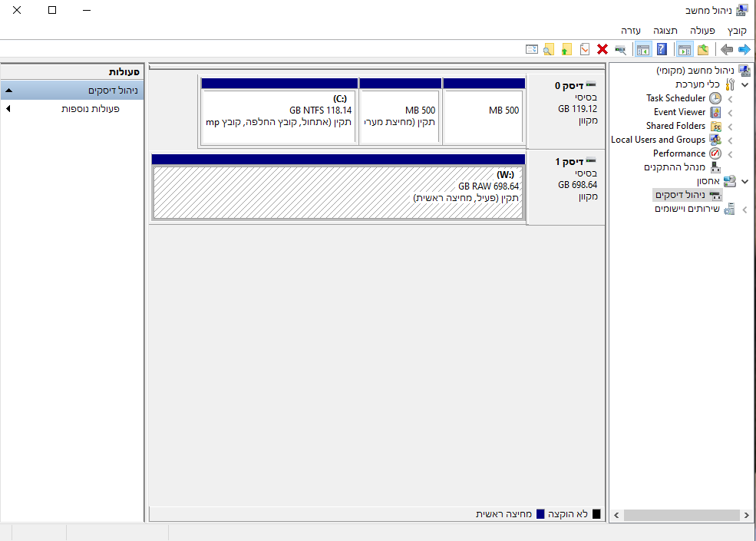
Task: Click the Task Scheduler clock icon
Action: tap(715, 98)
